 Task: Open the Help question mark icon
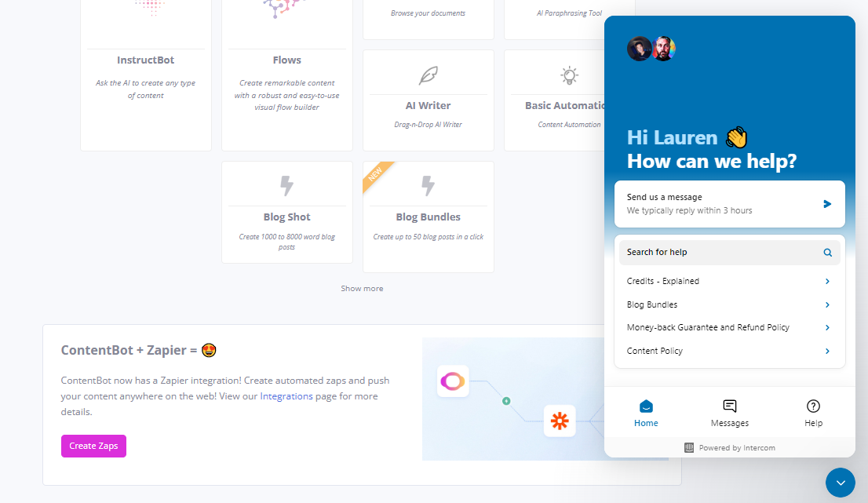coord(813,405)
